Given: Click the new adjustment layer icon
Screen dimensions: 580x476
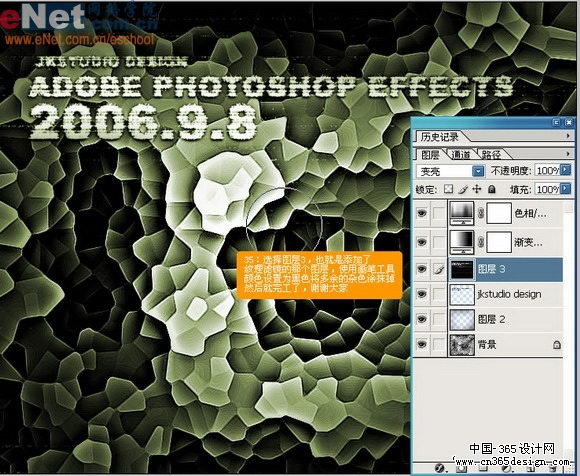Looking at the screenshot, I should pyautogui.click(x=507, y=468).
